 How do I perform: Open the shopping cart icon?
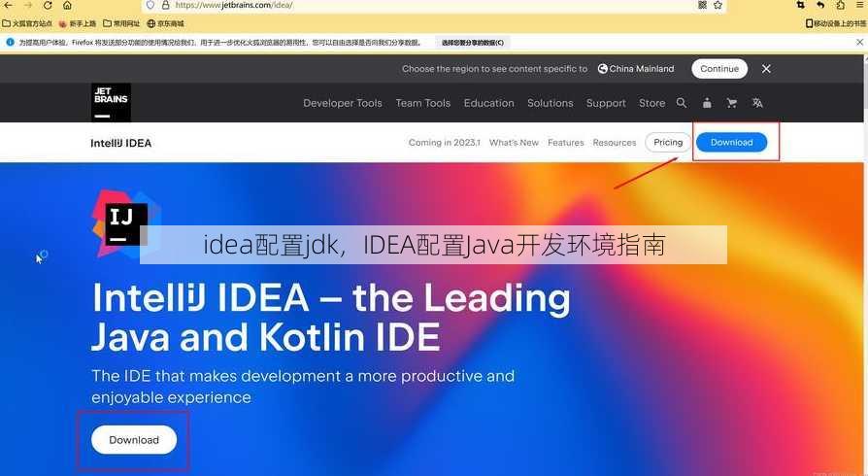(732, 103)
